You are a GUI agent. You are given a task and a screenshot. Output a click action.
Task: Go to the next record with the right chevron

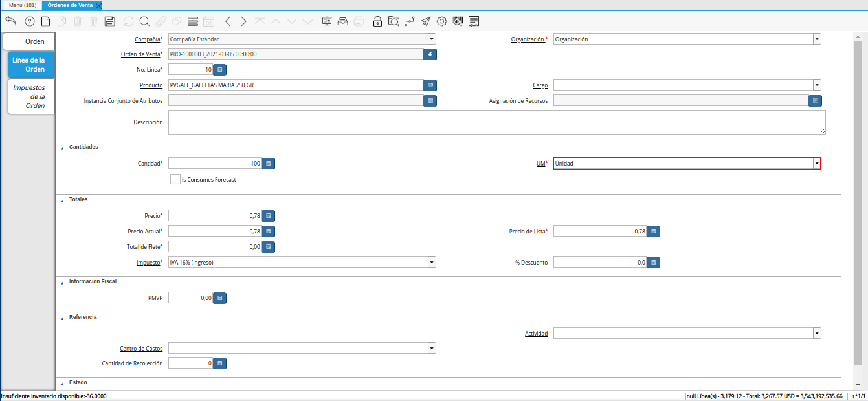coord(243,21)
